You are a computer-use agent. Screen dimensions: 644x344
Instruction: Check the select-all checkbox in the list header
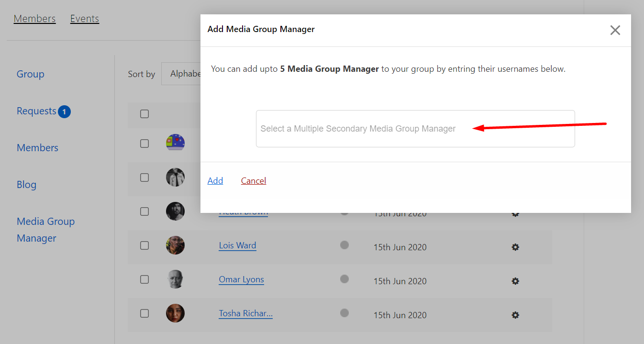pyautogui.click(x=144, y=114)
